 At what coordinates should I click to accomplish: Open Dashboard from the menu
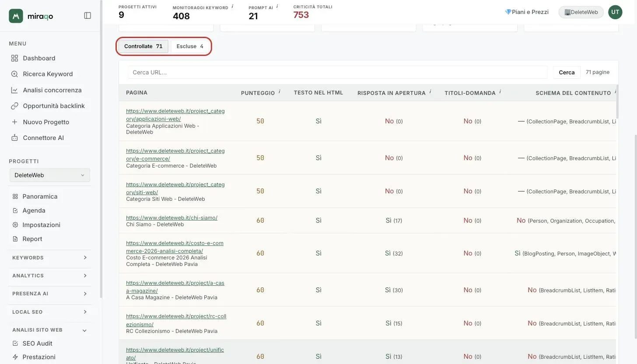pyautogui.click(x=39, y=58)
